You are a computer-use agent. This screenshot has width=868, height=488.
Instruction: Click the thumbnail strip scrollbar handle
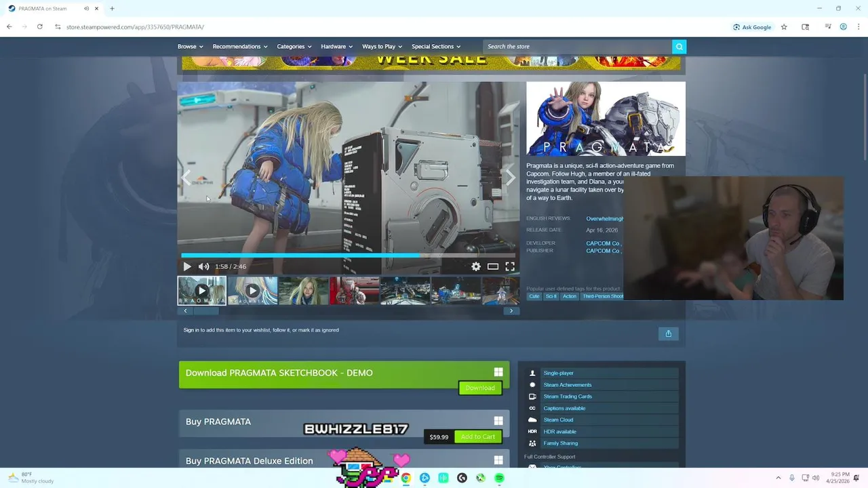click(x=205, y=311)
